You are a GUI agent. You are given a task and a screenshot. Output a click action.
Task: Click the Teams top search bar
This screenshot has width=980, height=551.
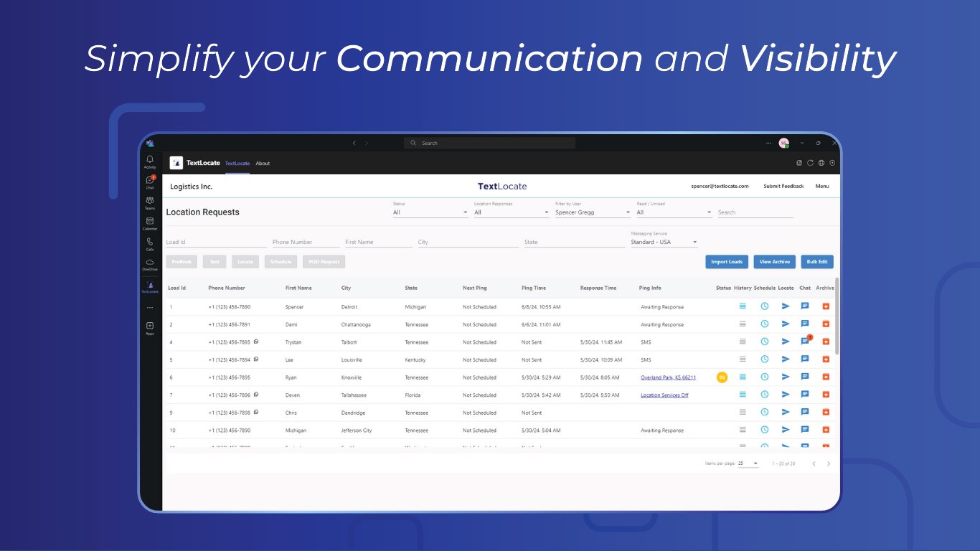click(489, 143)
